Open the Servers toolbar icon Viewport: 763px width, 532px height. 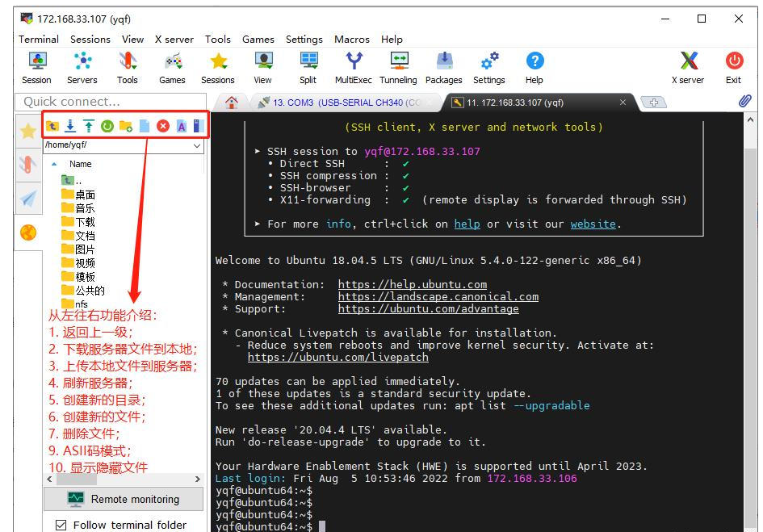click(82, 68)
